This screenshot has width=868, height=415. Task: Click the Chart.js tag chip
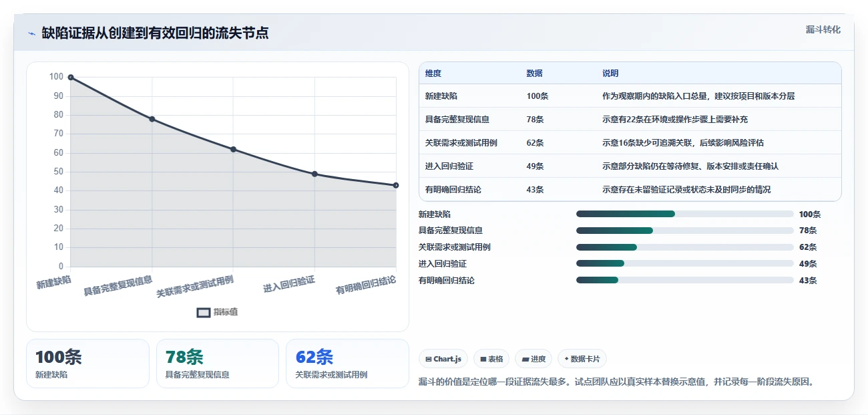443,359
